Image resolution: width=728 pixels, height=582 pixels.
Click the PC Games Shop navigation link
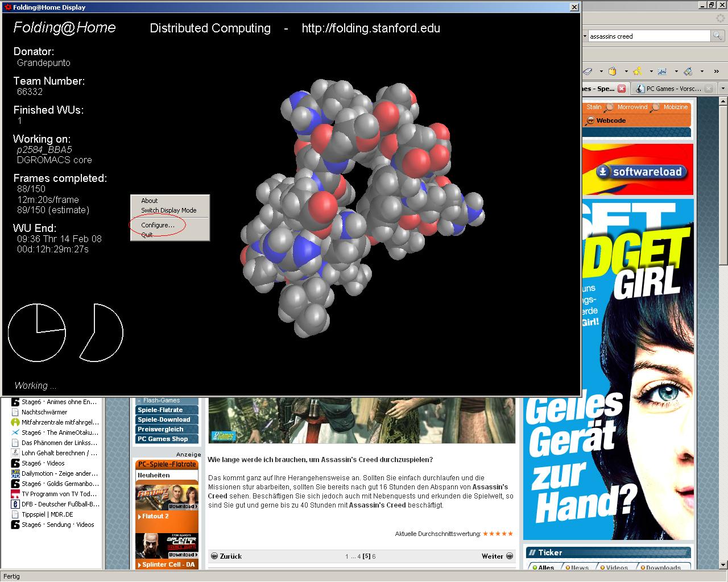167,439
